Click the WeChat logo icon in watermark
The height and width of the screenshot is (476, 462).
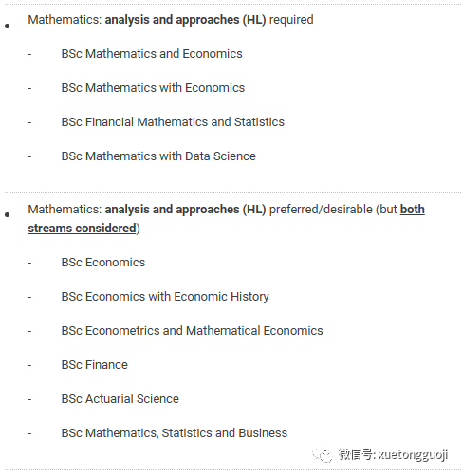323,455
